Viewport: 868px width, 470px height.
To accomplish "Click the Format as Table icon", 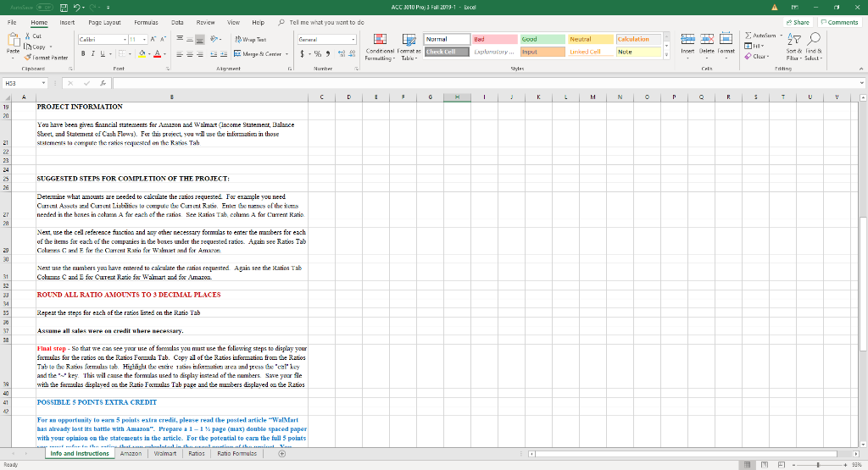I will pos(409,39).
